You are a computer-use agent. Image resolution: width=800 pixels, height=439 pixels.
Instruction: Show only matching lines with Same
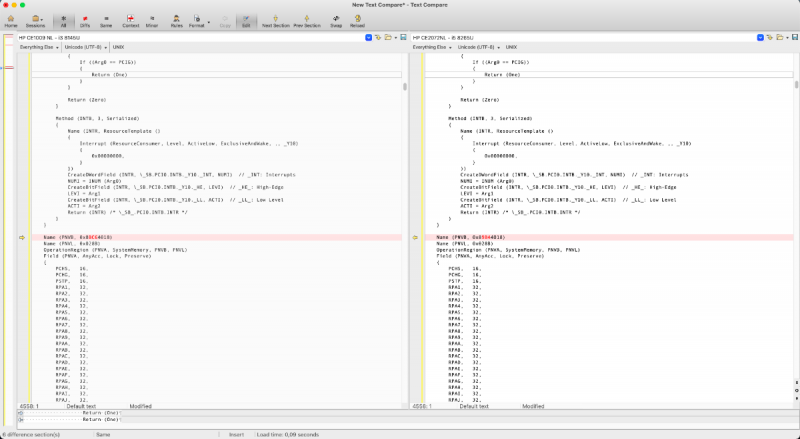(106, 20)
